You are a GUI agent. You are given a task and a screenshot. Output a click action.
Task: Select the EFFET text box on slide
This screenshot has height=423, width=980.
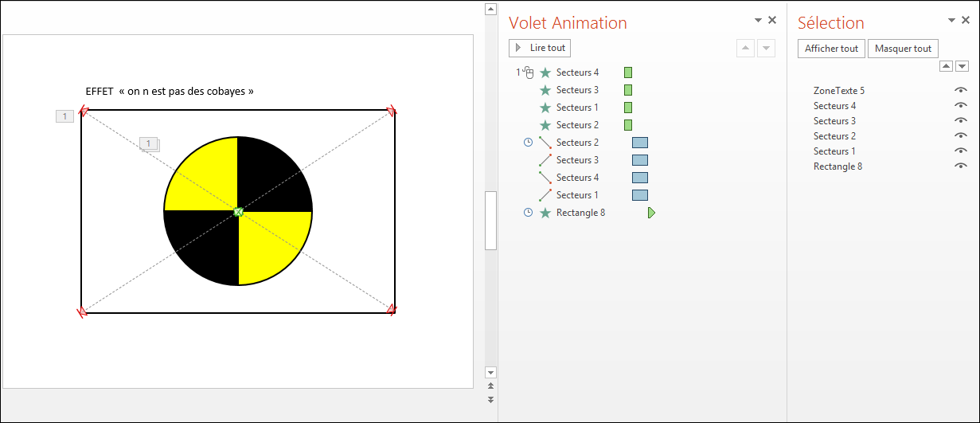pos(170,91)
